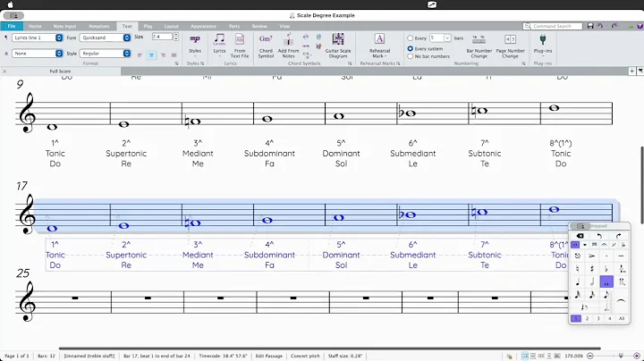Viewport: 644px width, 361px height.
Task: Click the Rehearsal Mark icon
Action: pos(379,39)
